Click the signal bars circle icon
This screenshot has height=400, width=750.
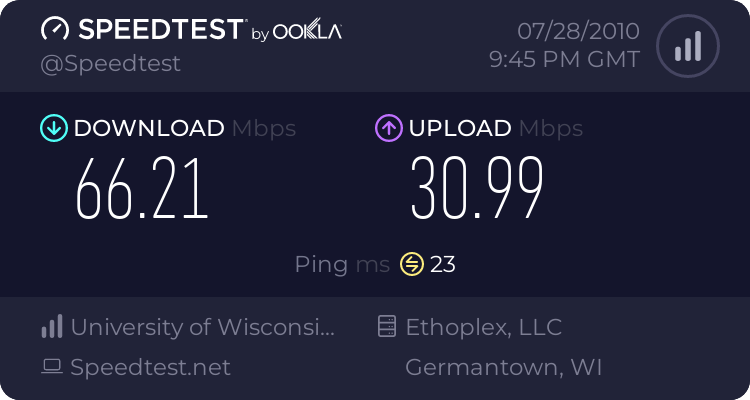[688, 46]
